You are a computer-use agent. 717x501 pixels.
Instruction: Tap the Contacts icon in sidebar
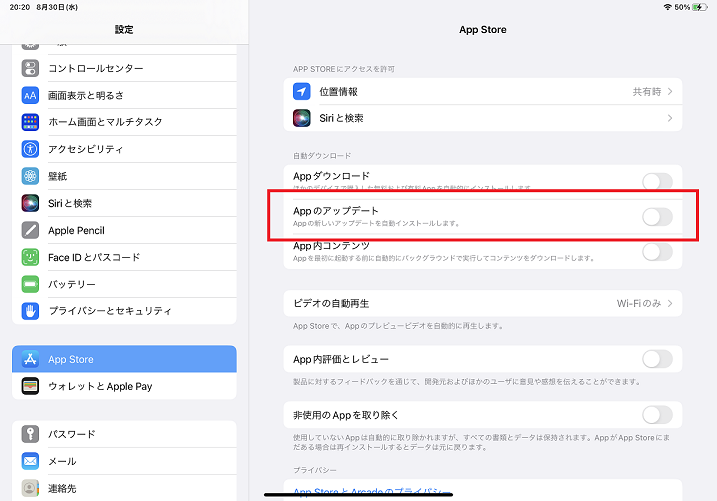(x=30, y=488)
